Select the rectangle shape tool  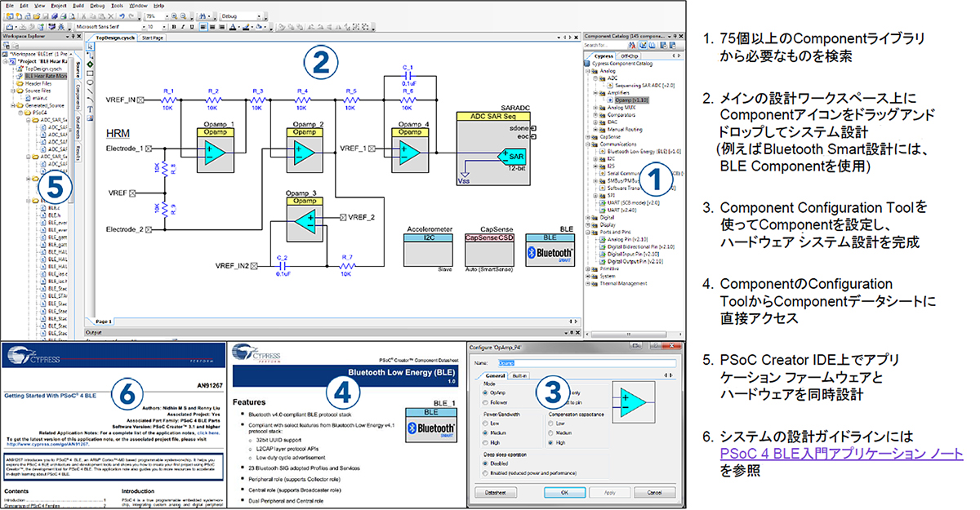(89, 73)
